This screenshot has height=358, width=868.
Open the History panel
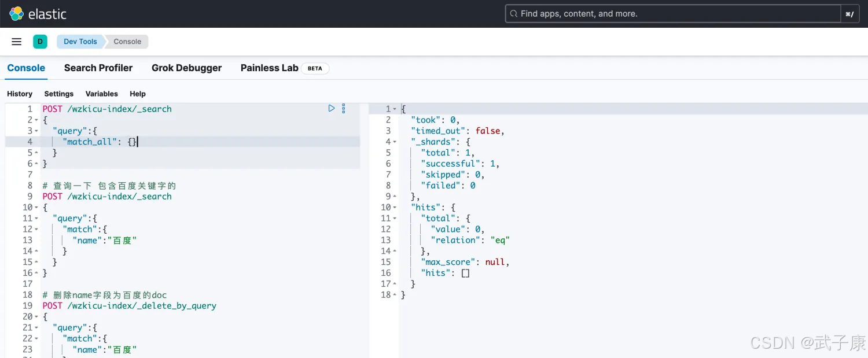20,94
